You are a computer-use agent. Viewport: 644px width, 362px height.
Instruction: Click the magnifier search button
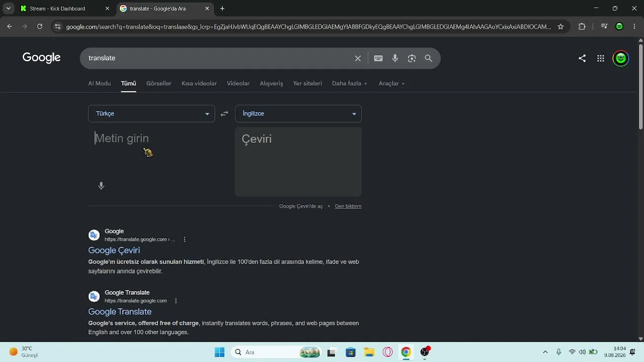(x=428, y=58)
